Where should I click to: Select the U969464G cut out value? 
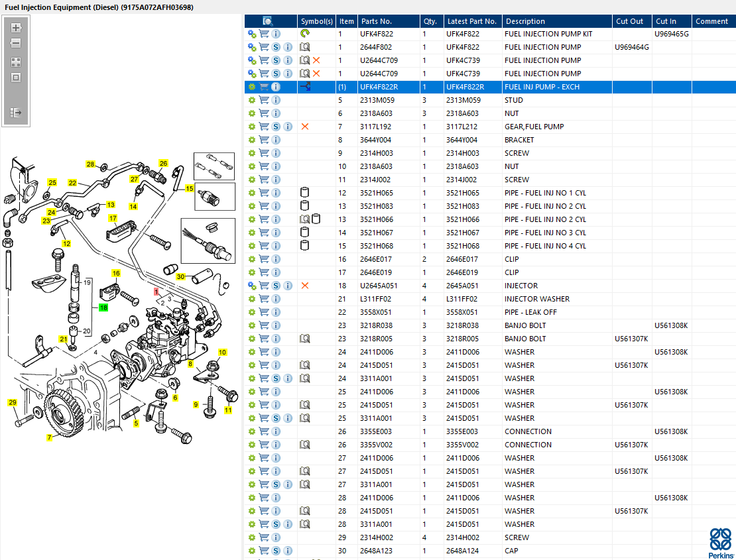pos(631,47)
